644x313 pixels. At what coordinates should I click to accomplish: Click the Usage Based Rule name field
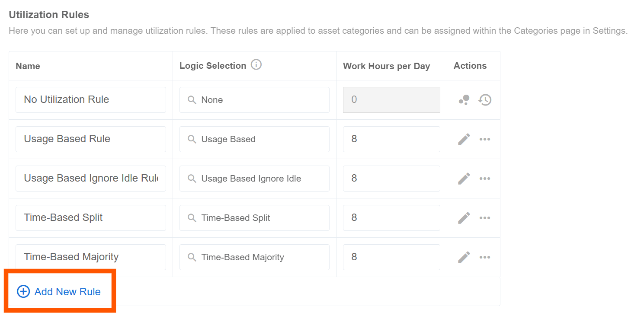[x=91, y=139]
